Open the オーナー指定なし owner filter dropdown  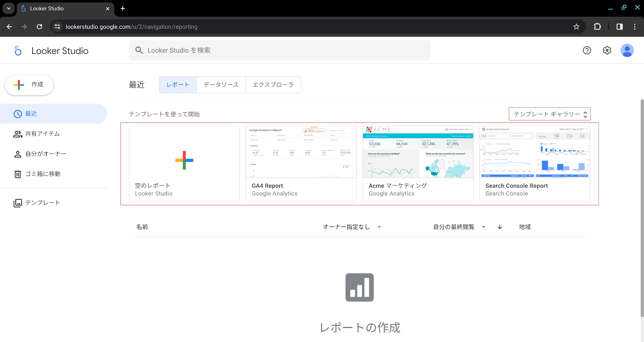352,227
